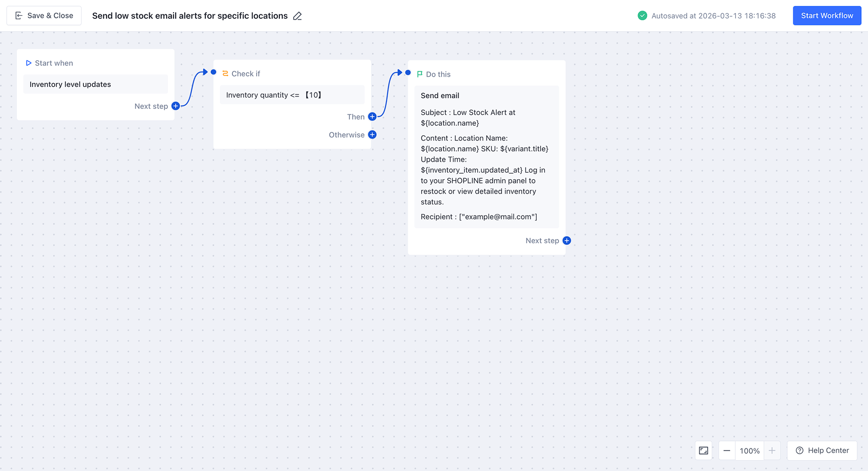Image resolution: width=868 pixels, height=471 pixels.
Task: Open the Help Center
Action: [x=822, y=451]
